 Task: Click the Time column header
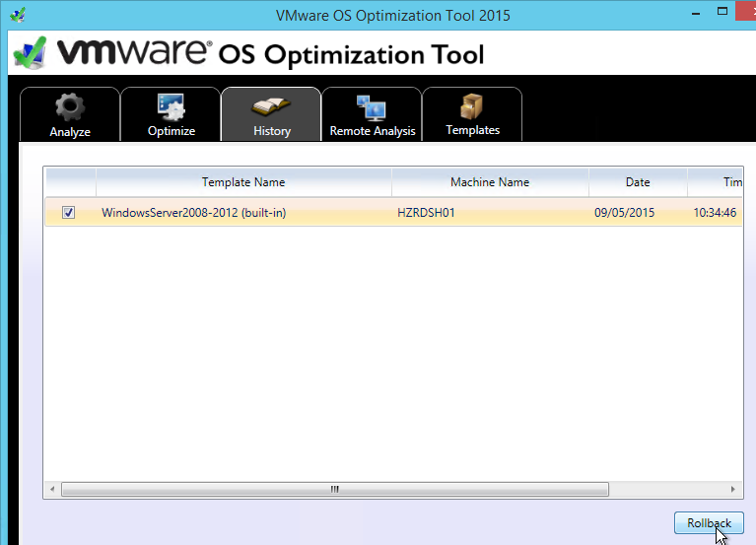point(715,182)
